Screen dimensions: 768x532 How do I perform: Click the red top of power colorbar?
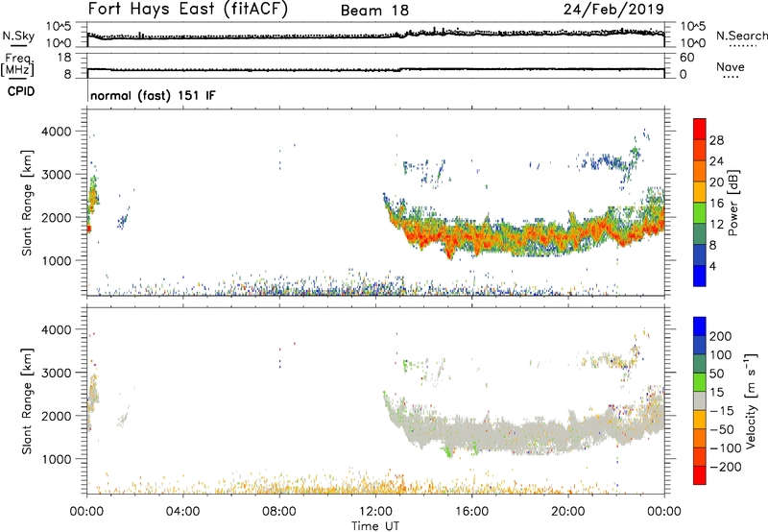pyautogui.click(x=700, y=129)
